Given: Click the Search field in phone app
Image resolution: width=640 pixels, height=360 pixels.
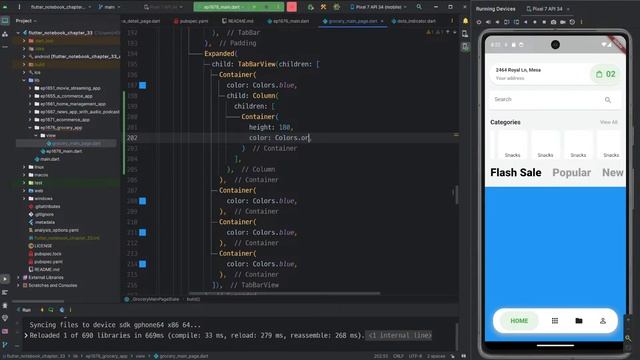Looking at the screenshot, I should click(x=555, y=100).
